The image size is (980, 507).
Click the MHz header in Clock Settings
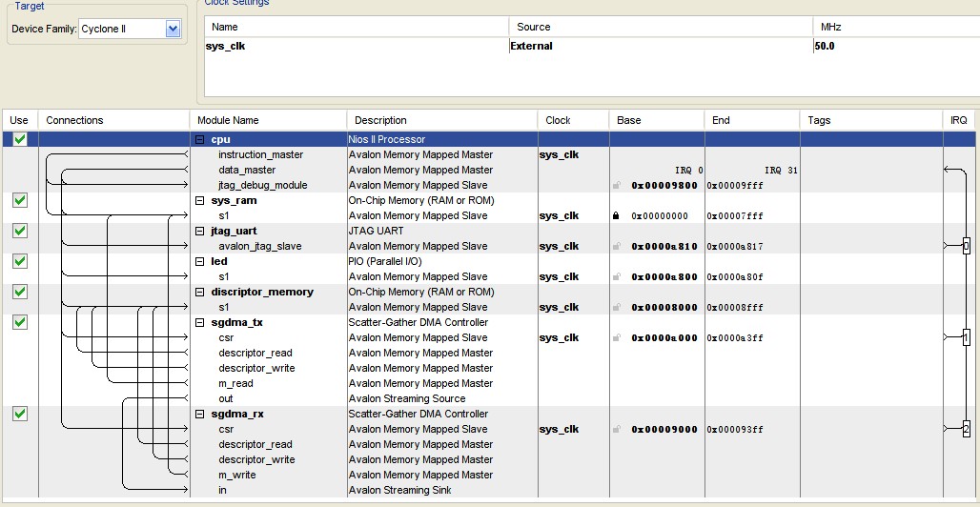[896, 27]
